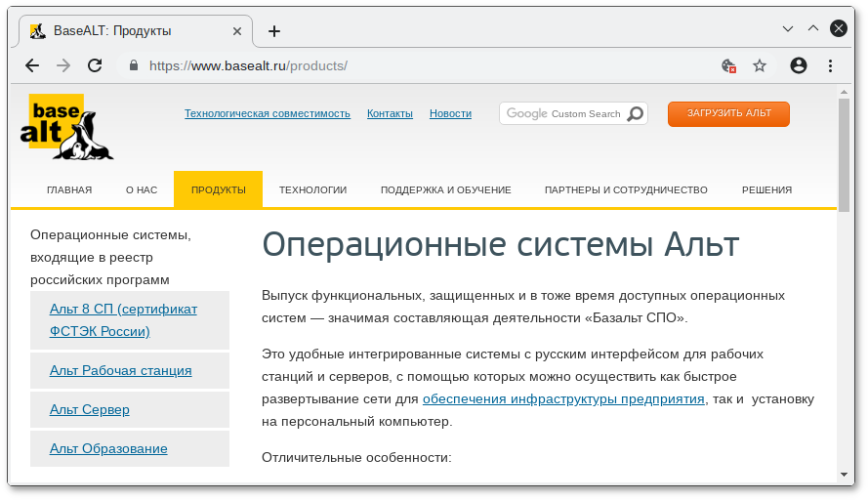868x500 pixels.
Task: Follow обеспечения инфраструктуры предприятия link
Action: tap(563, 399)
